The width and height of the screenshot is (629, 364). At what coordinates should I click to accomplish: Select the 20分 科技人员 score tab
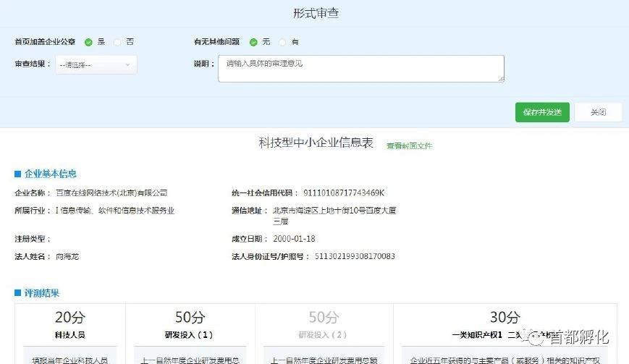70,325
